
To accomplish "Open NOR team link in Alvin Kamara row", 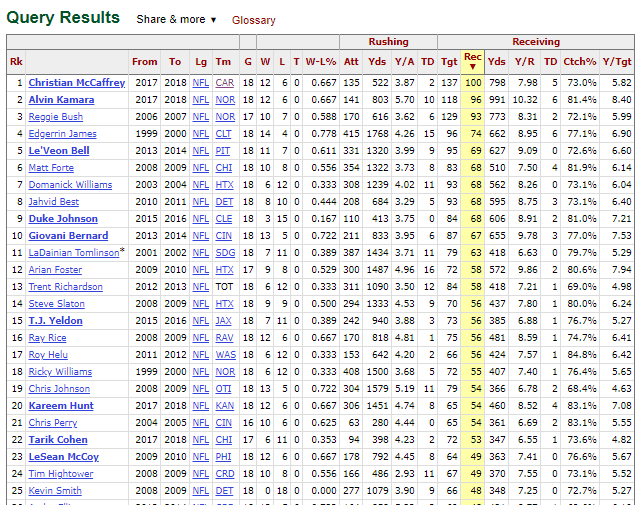I will [x=225, y=100].
